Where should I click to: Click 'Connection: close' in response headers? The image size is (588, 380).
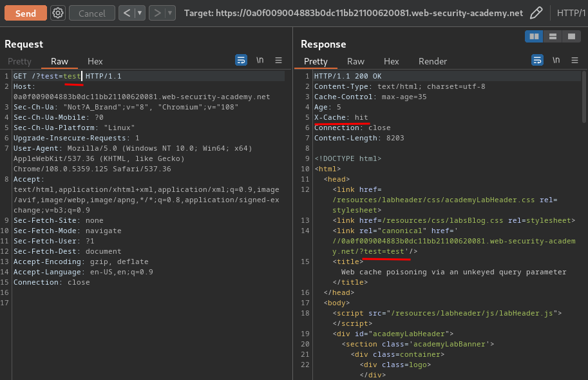click(352, 128)
